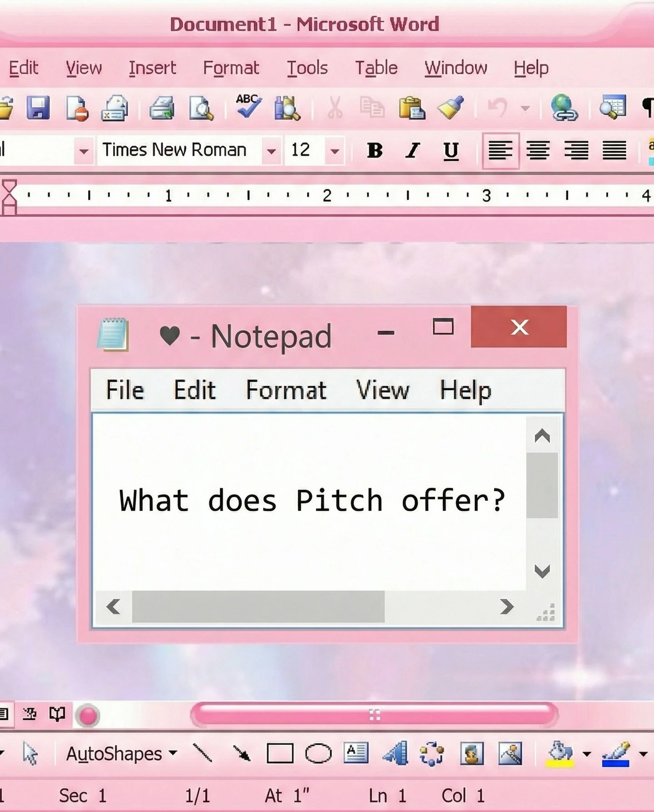Toggle Reading Layout book view button
This screenshot has height=812, width=654.
pos(57,714)
